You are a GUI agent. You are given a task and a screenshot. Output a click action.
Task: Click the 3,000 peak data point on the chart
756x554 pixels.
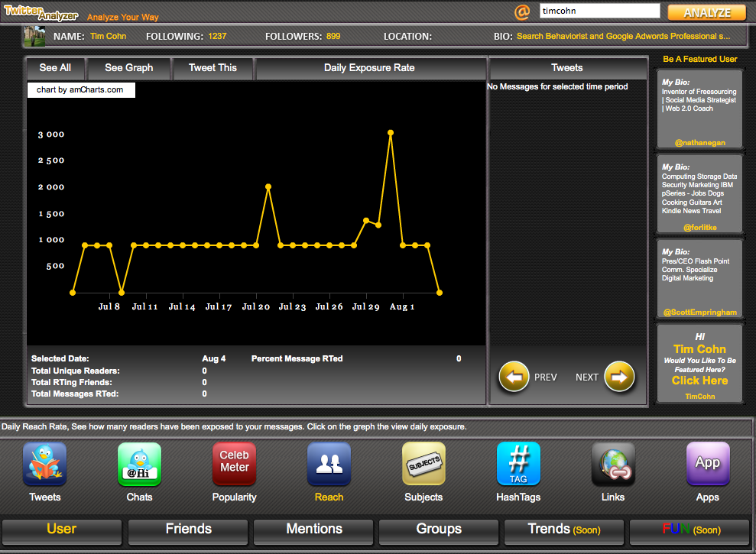[x=391, y=133]
